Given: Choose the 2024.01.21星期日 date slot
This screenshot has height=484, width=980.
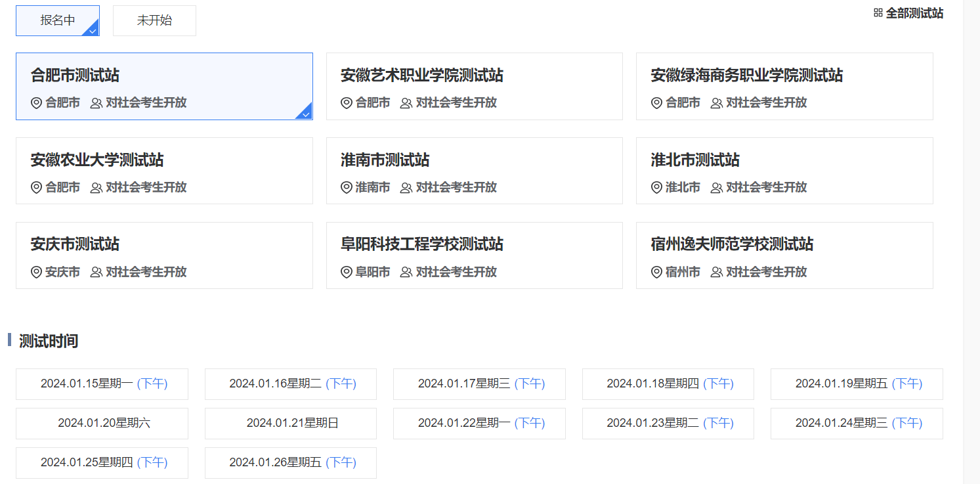Looking at the screenshot, I should click(291, 424).
